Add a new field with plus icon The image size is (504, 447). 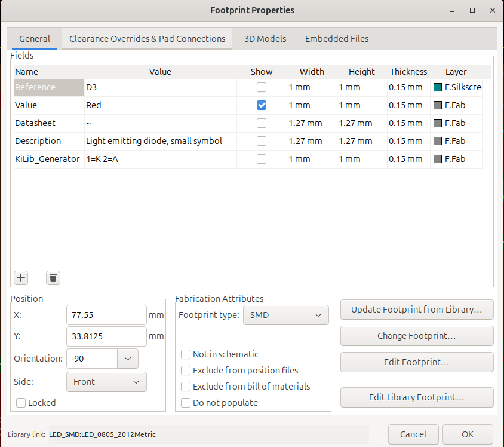pos(21,278)
